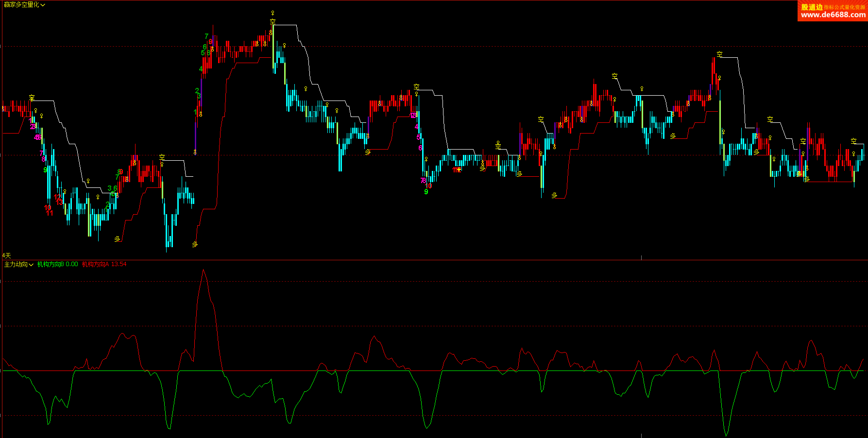Click the 股道边 logo text in the banner

tap(812, 7)
